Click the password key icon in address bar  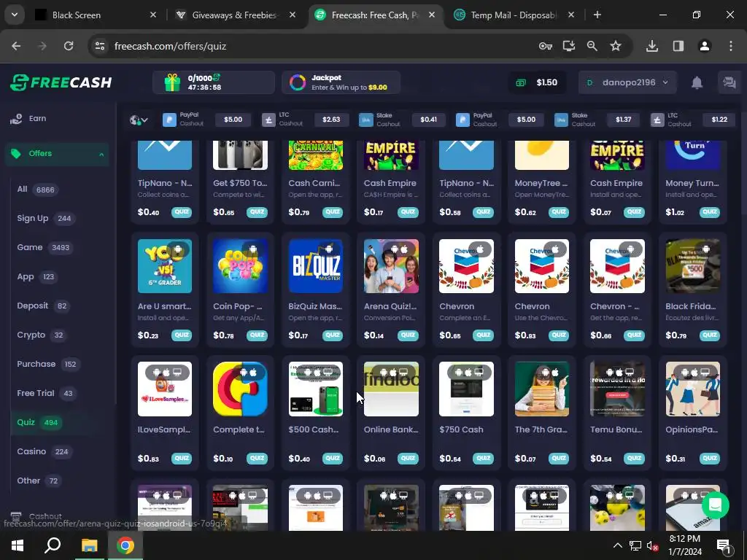[546, 46]
